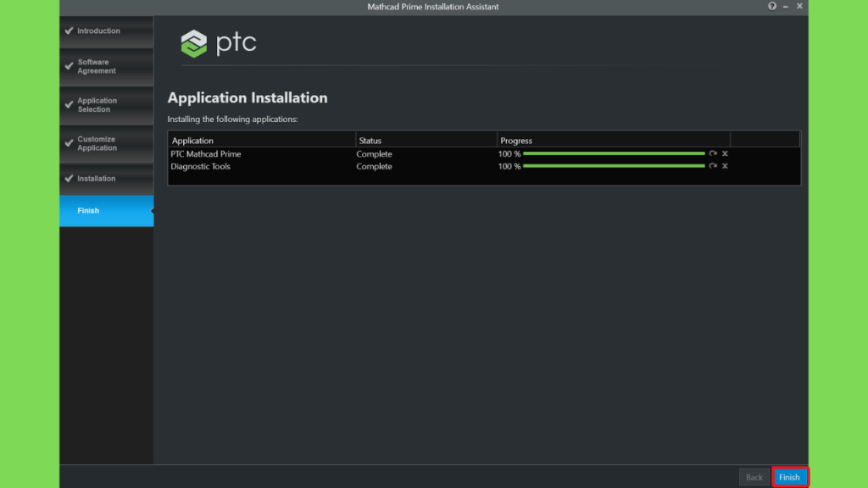Screen dimensions: 868x488
Task: Click the Application Installation heading
Action: 248,98
